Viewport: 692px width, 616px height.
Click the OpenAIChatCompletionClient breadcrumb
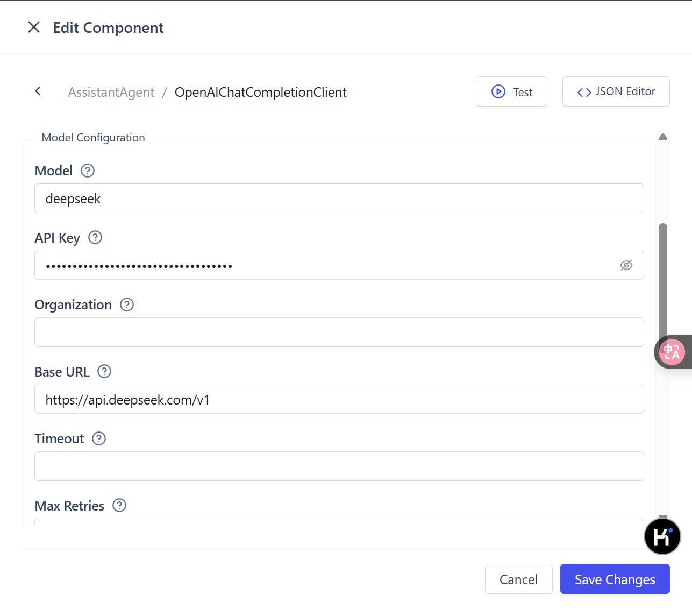click(260, 92)
